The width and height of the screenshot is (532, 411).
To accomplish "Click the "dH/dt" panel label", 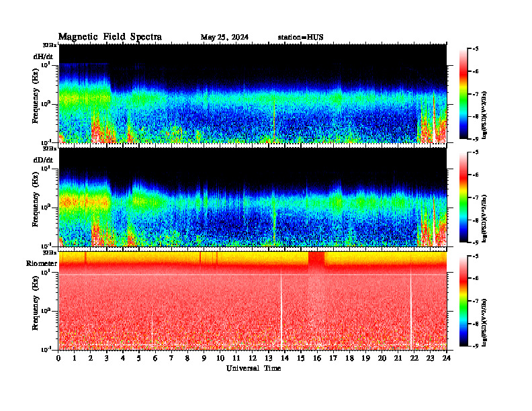I will coord(43,56).
